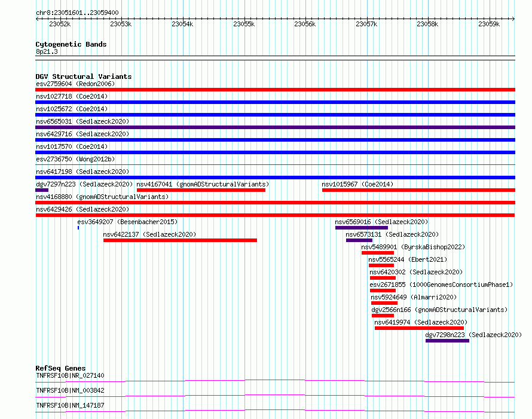Screen dimensions: 532x419
Task: Click nsv4168880 (gnomADStructuralVariants) label
Action: (102, 197)
